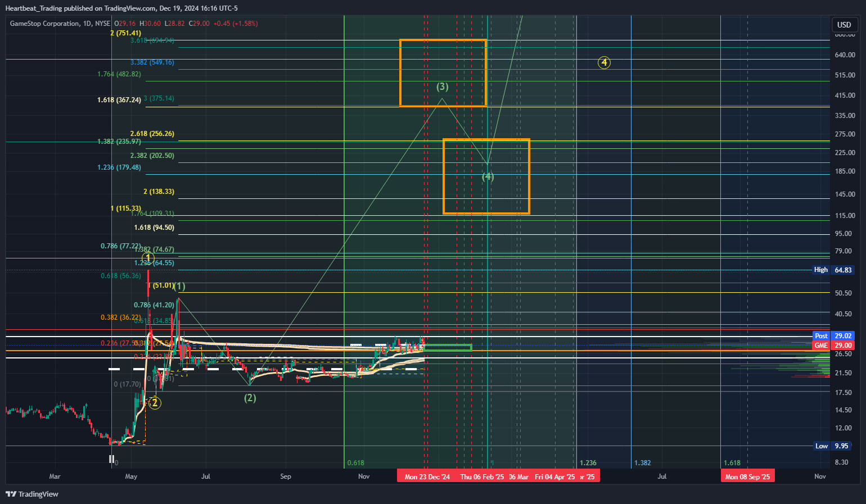Click the 0.618 time fib label
This screenshot has width=866, height=504.
355,463
